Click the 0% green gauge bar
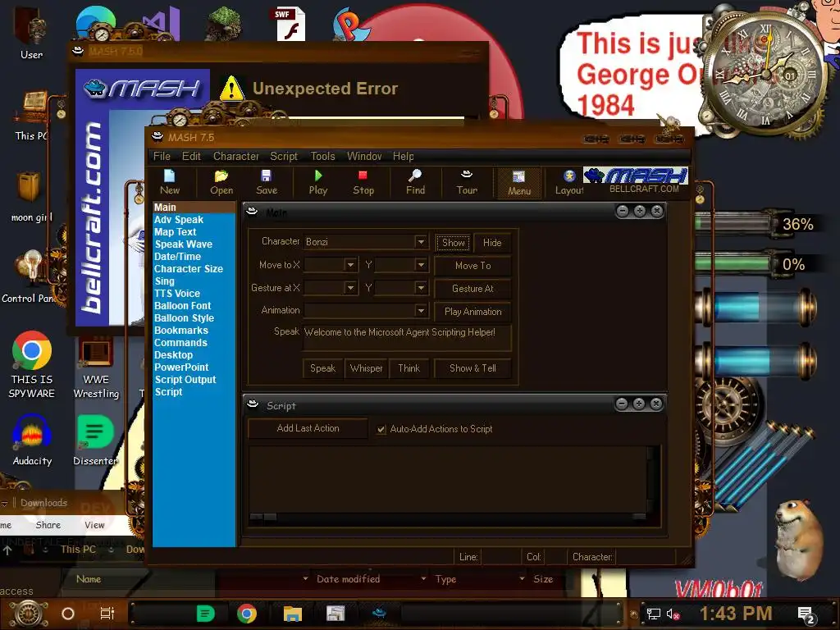 coord(733,263)
